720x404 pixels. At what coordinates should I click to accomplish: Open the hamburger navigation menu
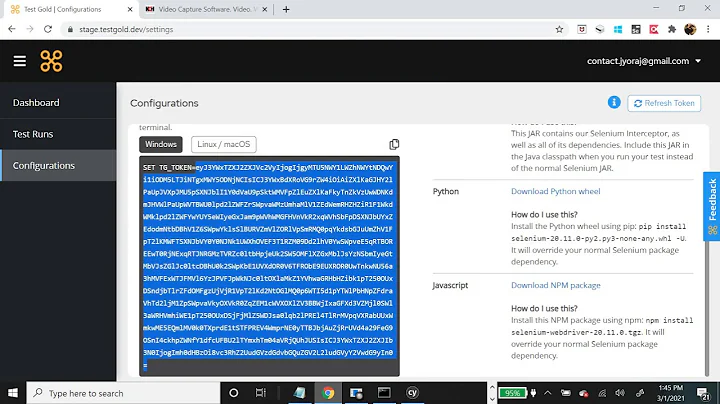tap(19, 61)
